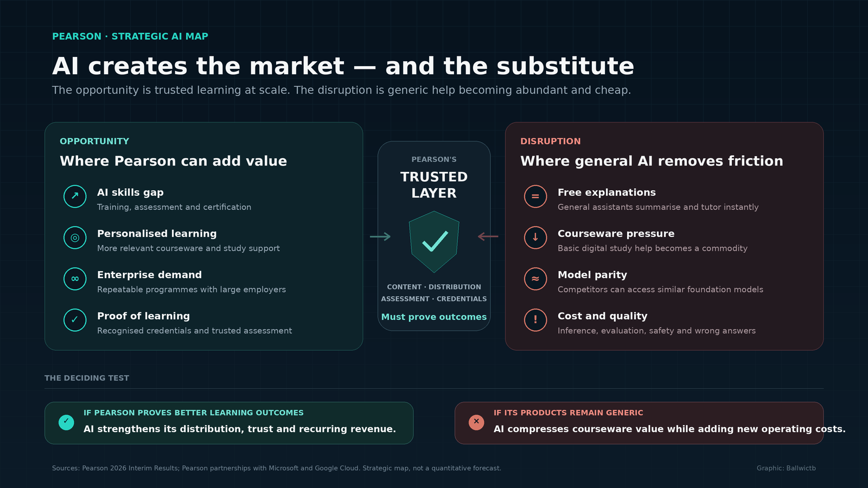This screenshot has width=868, height=488.
Task: Click the Enterprise demand infinity icon
Action: 75,279
